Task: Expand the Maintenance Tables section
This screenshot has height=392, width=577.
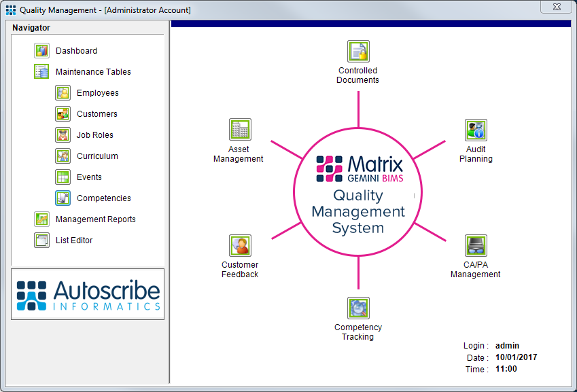Action: (x=41, y=71)
